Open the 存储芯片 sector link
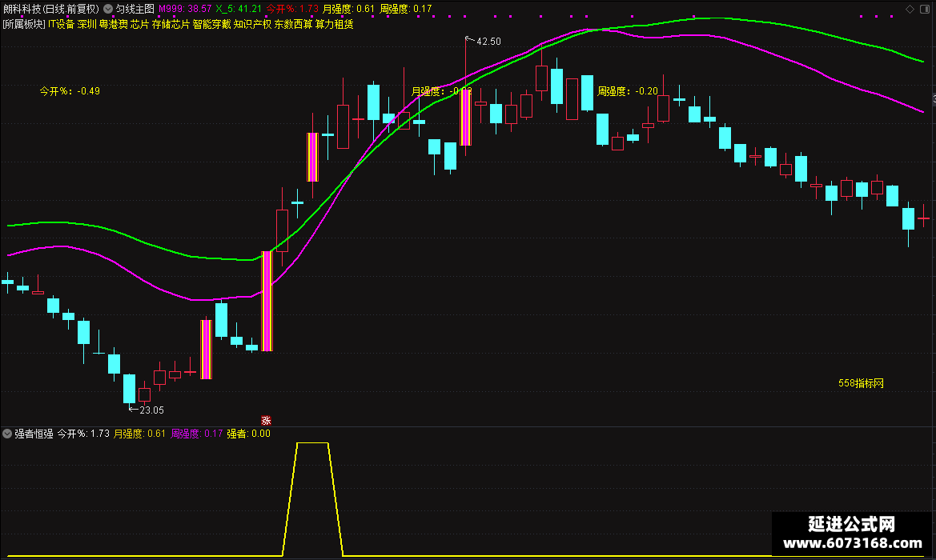Viewport: 936px width, 560px height. (x=171, y=24)
